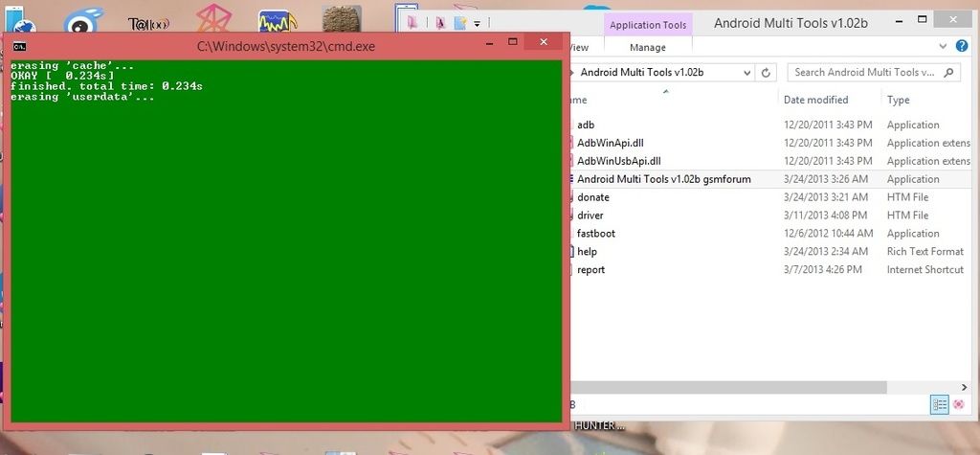The width and height of the screenshot is (980, 455).
Task: Open the waveform desktop application icon
Action: pyautogui.click(x=277, y=21)
